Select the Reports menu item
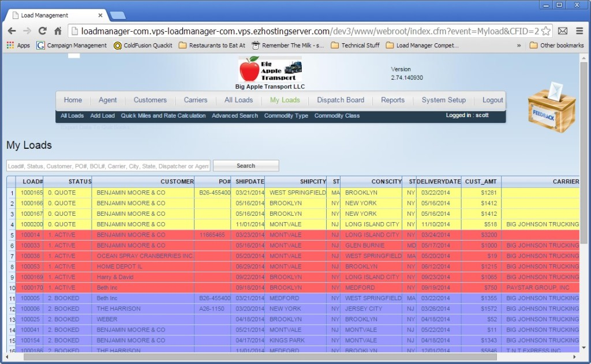Image resolution: width=591 pixels, height=364 pixels. pyautogui.click(x=392, y=100)
